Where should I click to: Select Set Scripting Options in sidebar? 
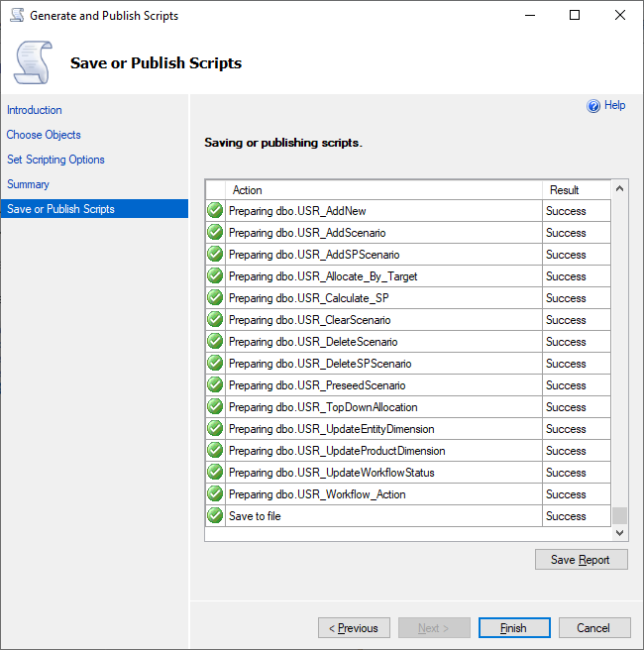[x=55, y=160]
